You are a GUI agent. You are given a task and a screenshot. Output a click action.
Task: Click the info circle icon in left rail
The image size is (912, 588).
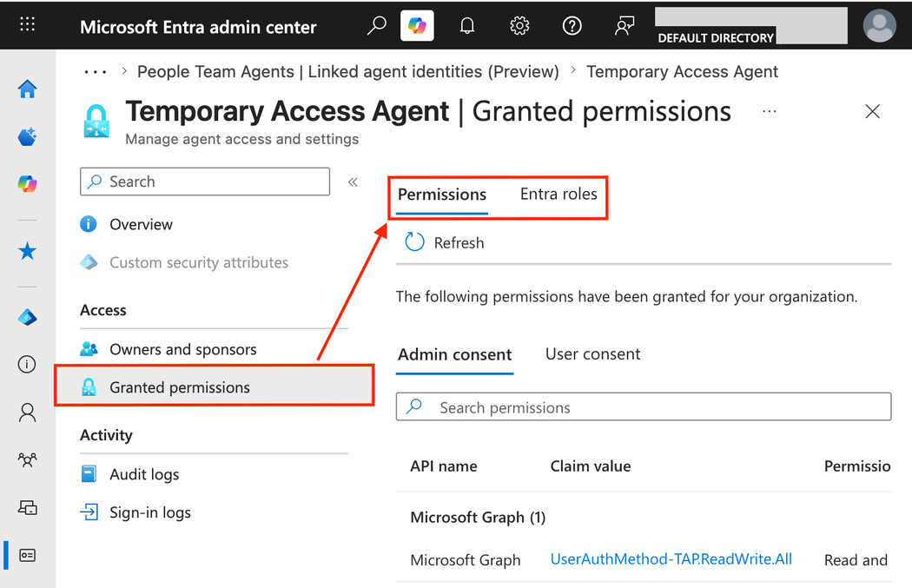click(27, 364)
